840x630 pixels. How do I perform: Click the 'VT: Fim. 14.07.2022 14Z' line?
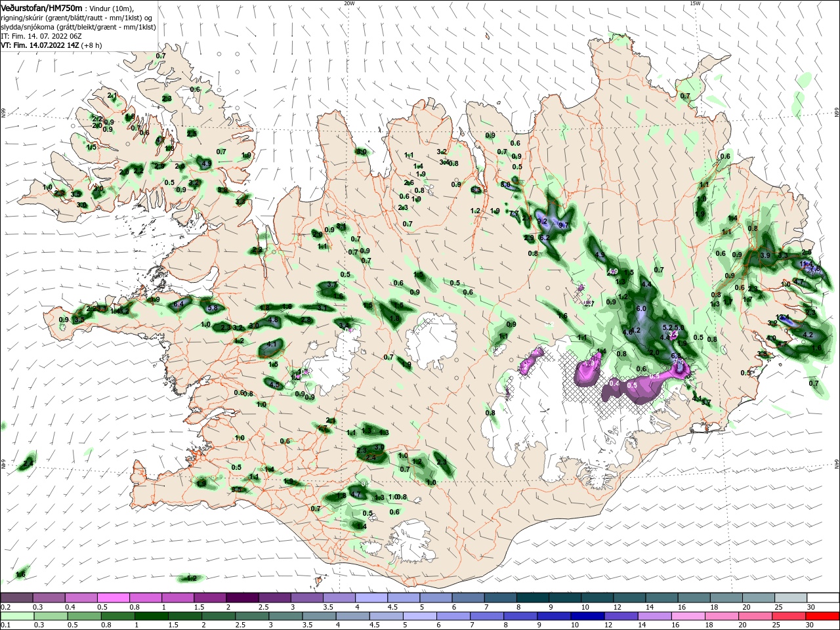point(40,45)
